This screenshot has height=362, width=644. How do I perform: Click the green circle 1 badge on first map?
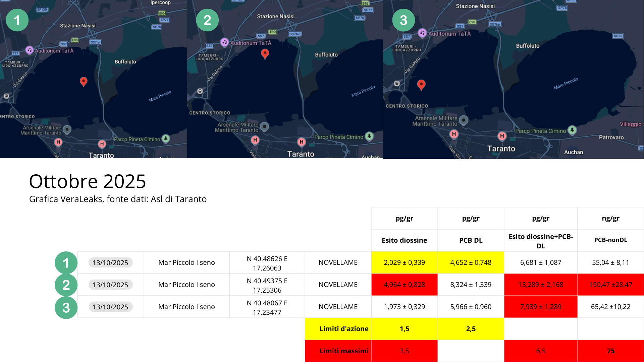click(x=17, y=20)
